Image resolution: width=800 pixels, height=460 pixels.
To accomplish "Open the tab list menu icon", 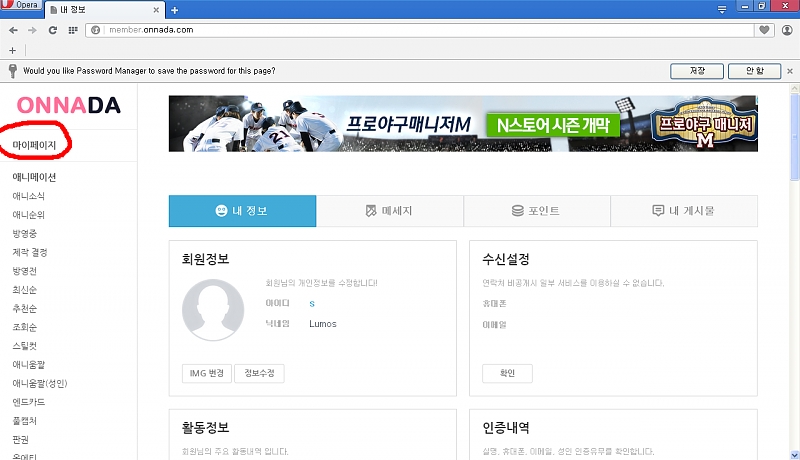I will (x=722, y=9).
